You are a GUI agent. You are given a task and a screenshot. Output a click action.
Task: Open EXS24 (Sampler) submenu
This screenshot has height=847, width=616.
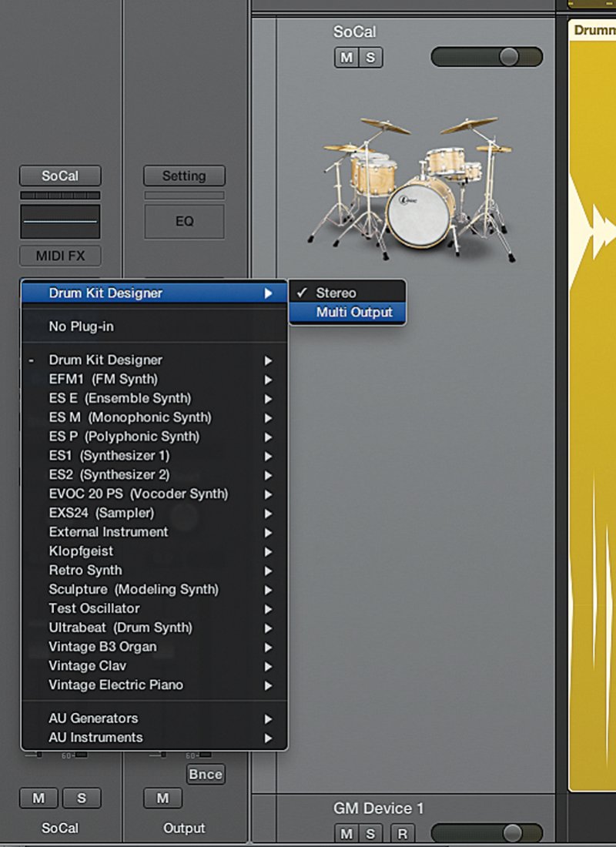[x=154, y=513]
